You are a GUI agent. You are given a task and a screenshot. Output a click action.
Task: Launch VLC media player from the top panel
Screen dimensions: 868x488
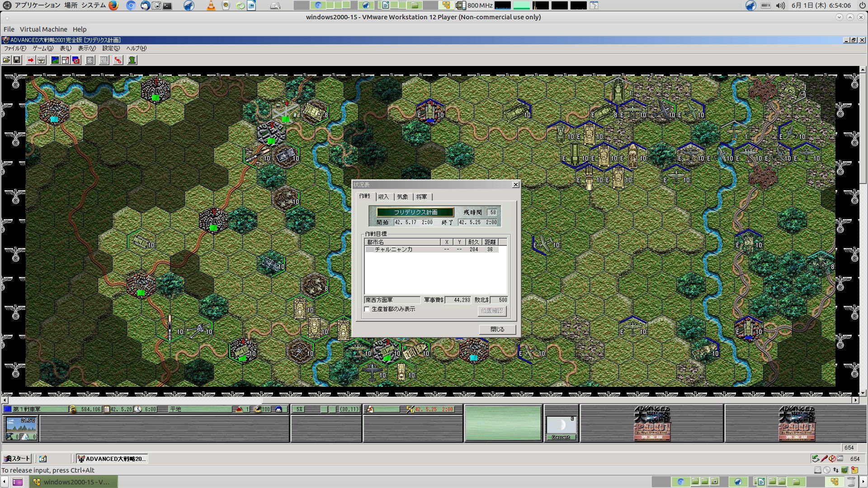211,5
